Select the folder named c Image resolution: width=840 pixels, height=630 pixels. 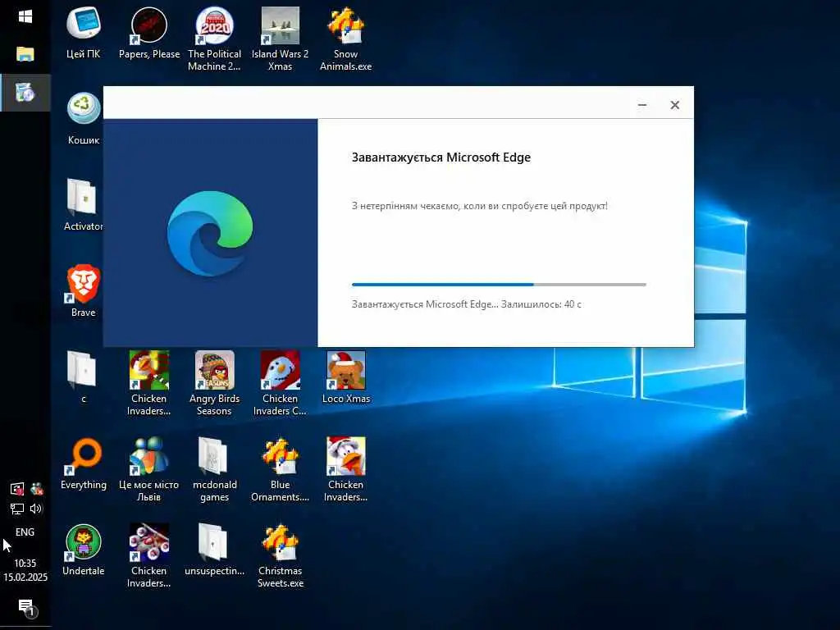tap(83, 377)
